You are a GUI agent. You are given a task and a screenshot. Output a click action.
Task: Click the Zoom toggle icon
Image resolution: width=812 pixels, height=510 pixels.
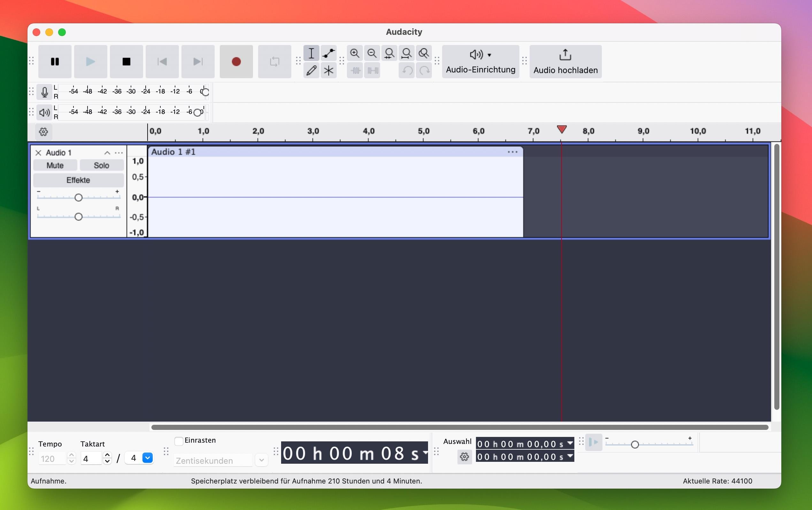(x=424, y=53)
